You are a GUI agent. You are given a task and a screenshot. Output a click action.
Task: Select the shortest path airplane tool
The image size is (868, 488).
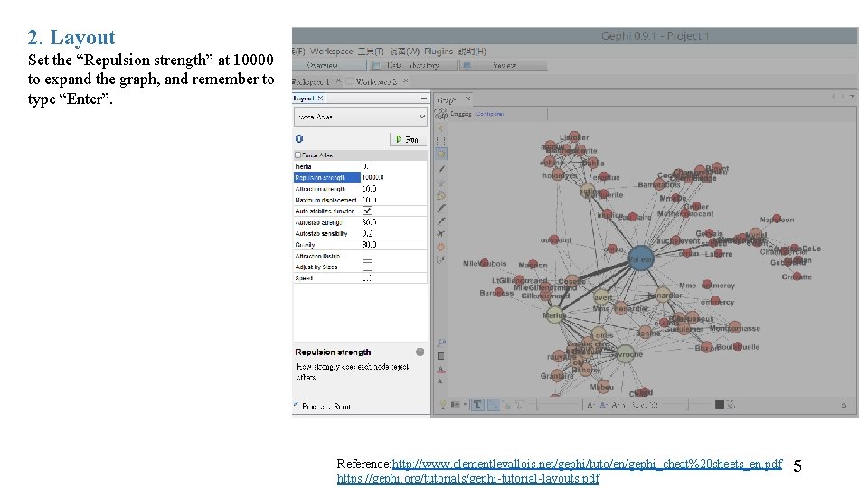(x=441, y=234)
